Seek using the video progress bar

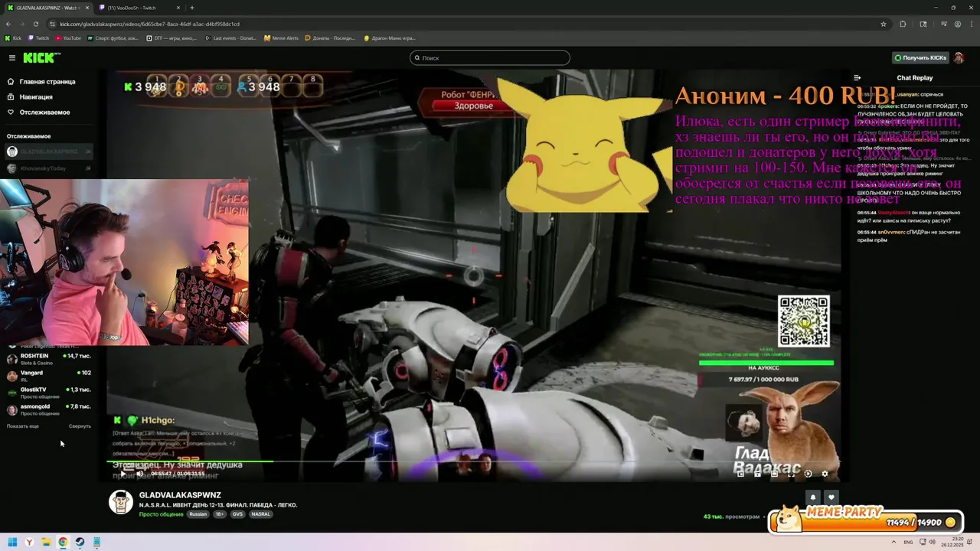click(473, 461)
